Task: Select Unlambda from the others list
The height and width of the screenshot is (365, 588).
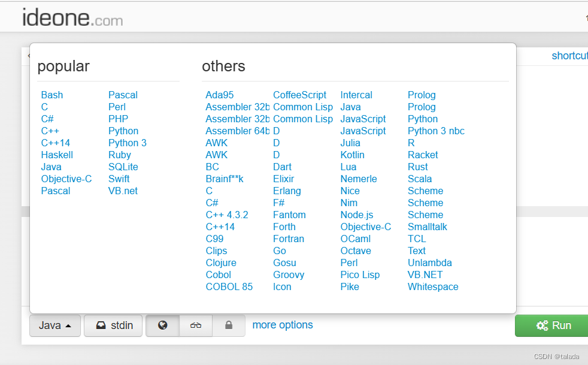Action: [x=430, y=263]
